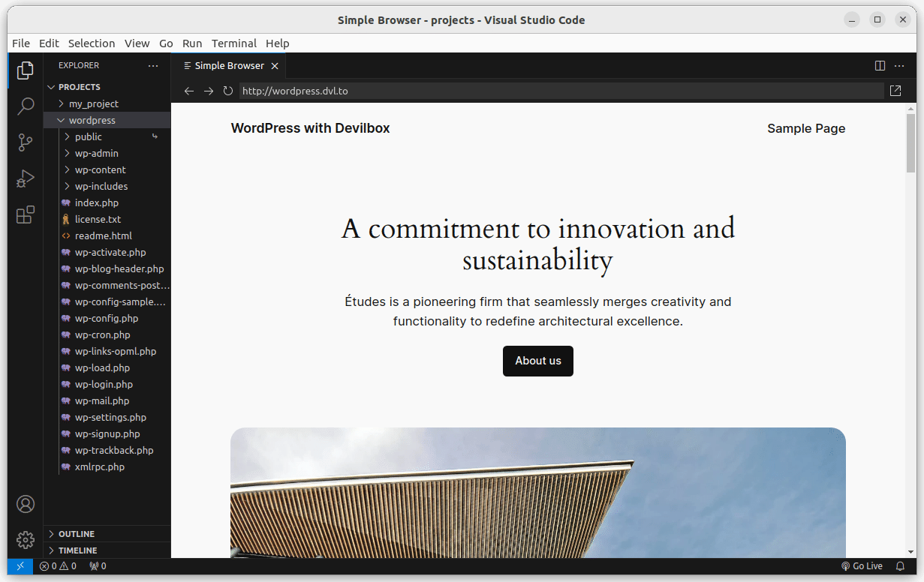
Task: Expand the OUTLINE section
Action: point(76,534)
